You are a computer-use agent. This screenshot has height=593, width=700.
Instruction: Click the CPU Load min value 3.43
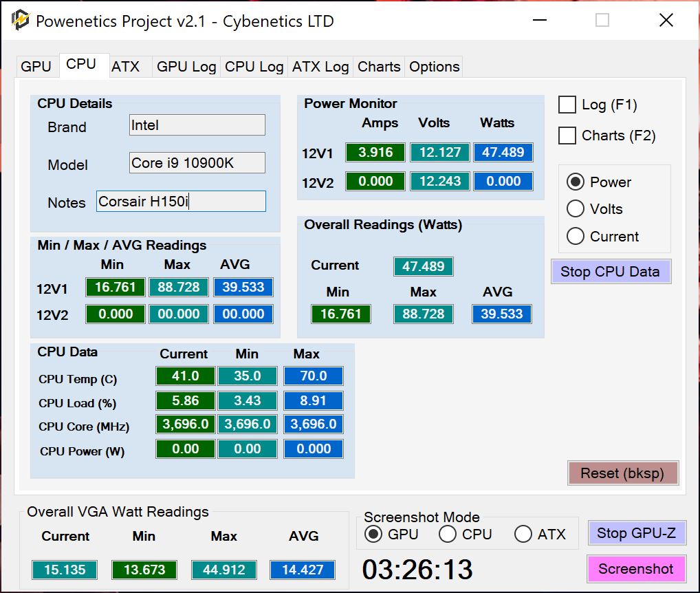coord(248,400)
